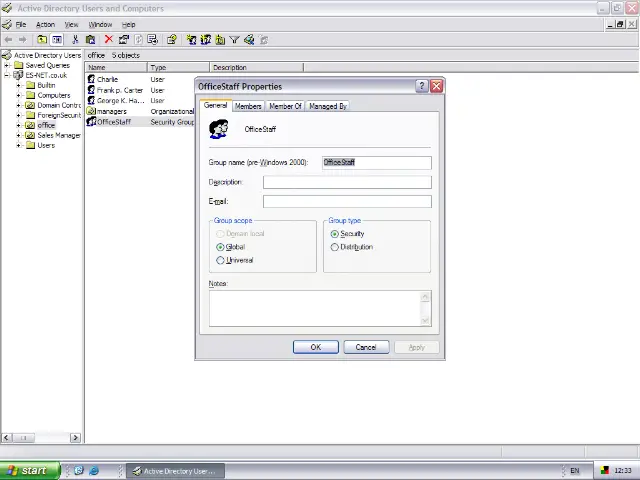Viewport: 640px width, 480px height.
Task: Click the Cancel button in the dialog
Action: 366,347
